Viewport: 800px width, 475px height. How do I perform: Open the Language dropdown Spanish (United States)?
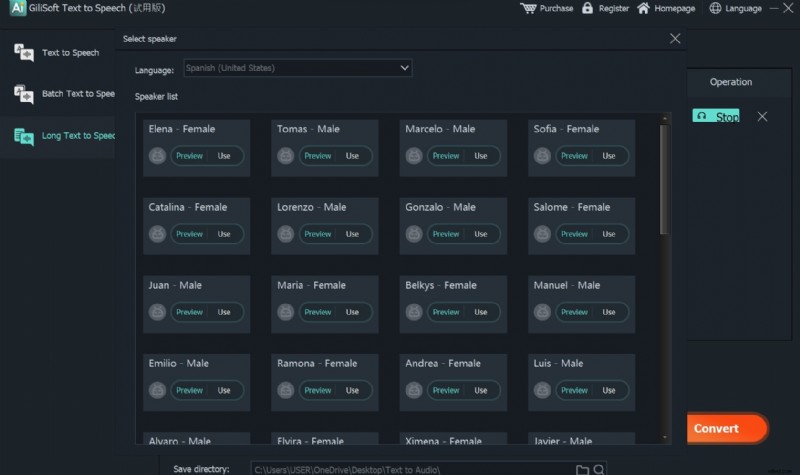pos(297,68)
